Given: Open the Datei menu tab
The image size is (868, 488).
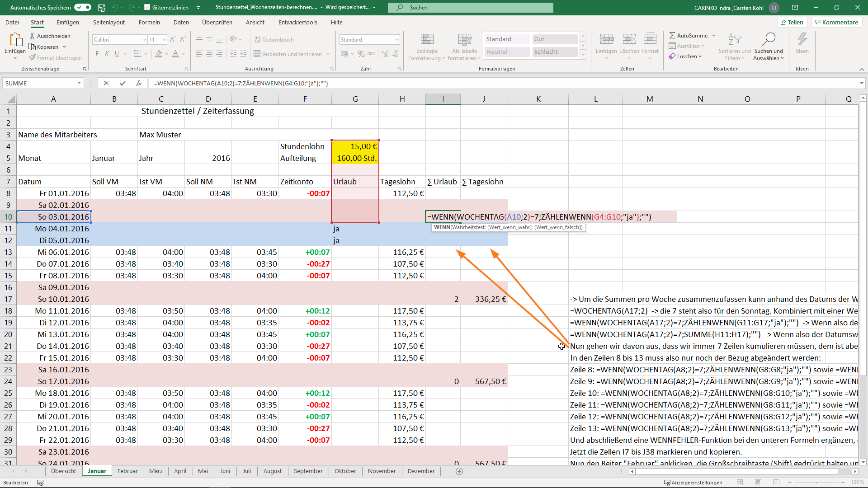Looking at the screenshot, I should (x=12, y=22).
